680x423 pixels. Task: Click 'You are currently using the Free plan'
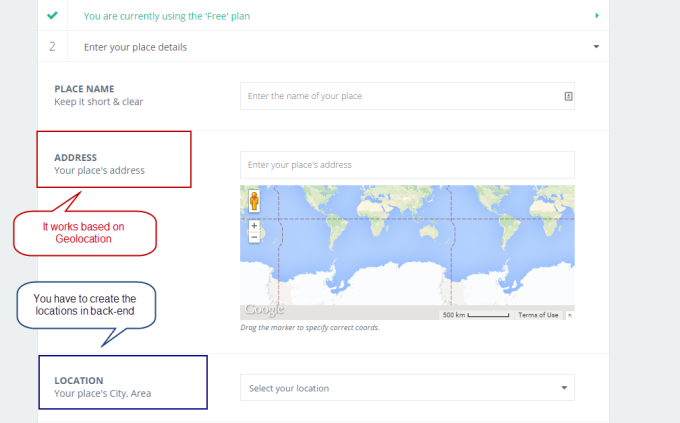pos(165,16)
